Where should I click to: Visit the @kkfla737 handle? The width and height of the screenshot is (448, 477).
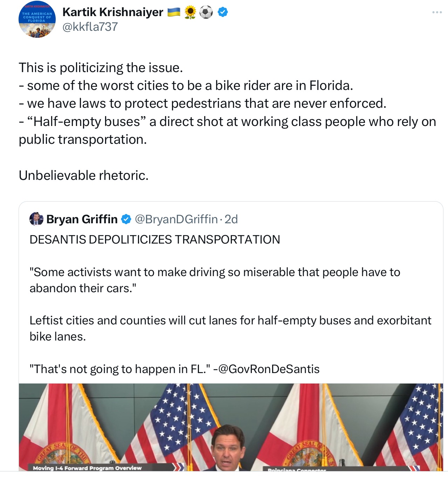[90, 27]
